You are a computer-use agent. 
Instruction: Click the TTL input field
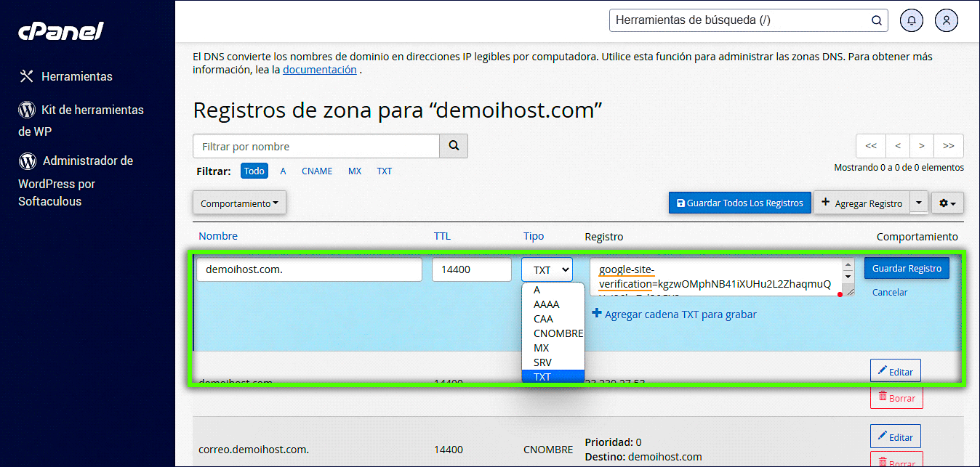[471, 269]
